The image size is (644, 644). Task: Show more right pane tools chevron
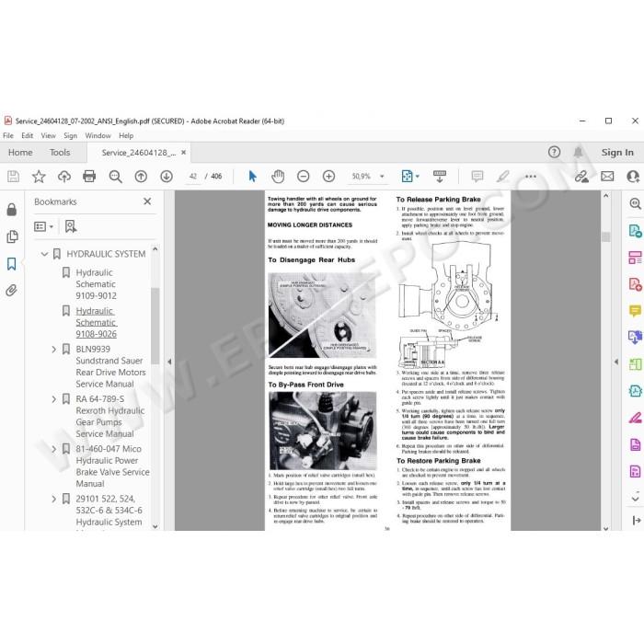[635, 499]
